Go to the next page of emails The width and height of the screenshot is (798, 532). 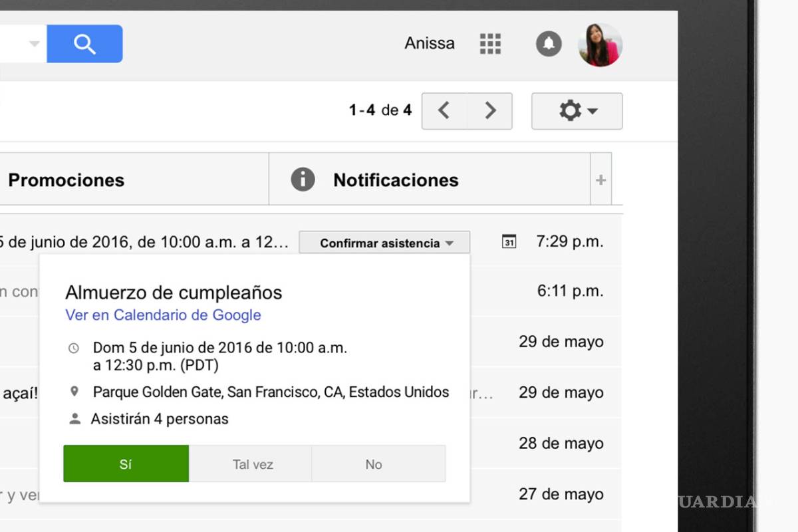490,110
